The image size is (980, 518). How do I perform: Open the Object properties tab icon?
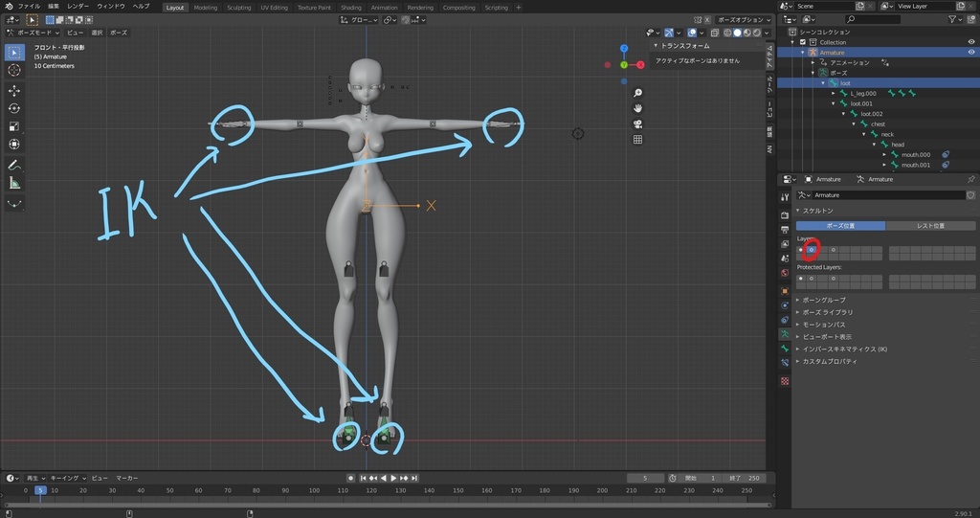pos(785,291)
